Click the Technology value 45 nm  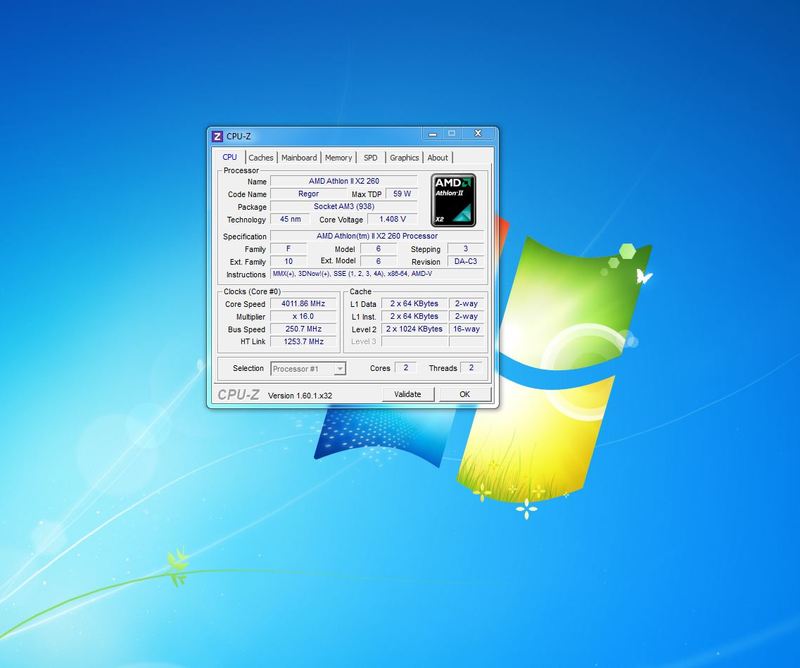click(290, 219)
